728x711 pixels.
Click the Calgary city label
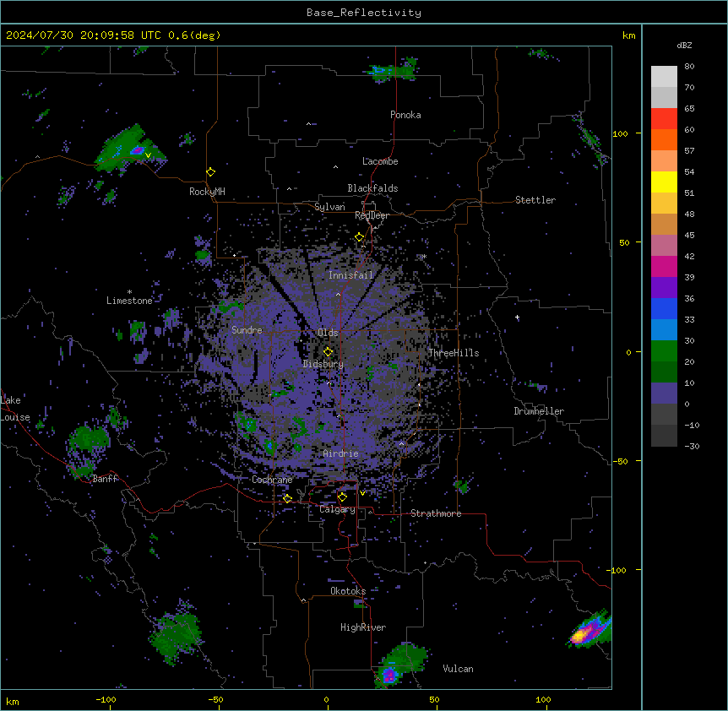coord(337,509)
